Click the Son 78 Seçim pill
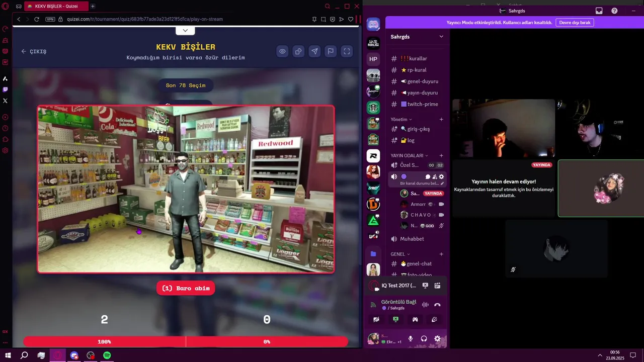Image resolution: width=644 pixels, height=362 pixels. (186, 85)
